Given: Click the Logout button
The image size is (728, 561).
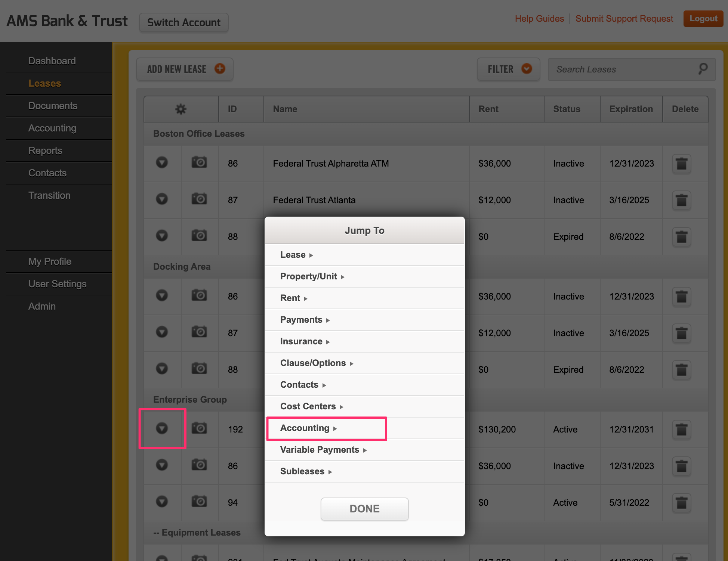Looking at the screenshot, I should (x=703, y=19).
